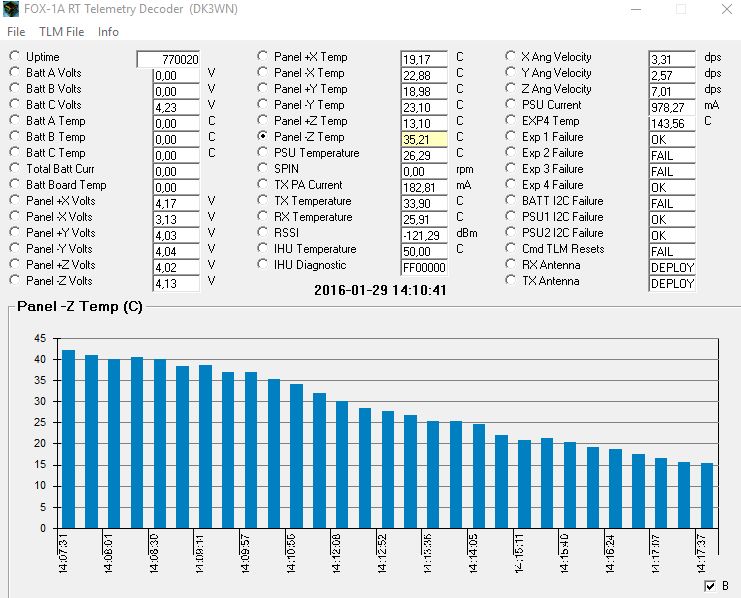The image size is (741, 598).
Task: Select the Batt B Volts radio button
Action: 15,88
